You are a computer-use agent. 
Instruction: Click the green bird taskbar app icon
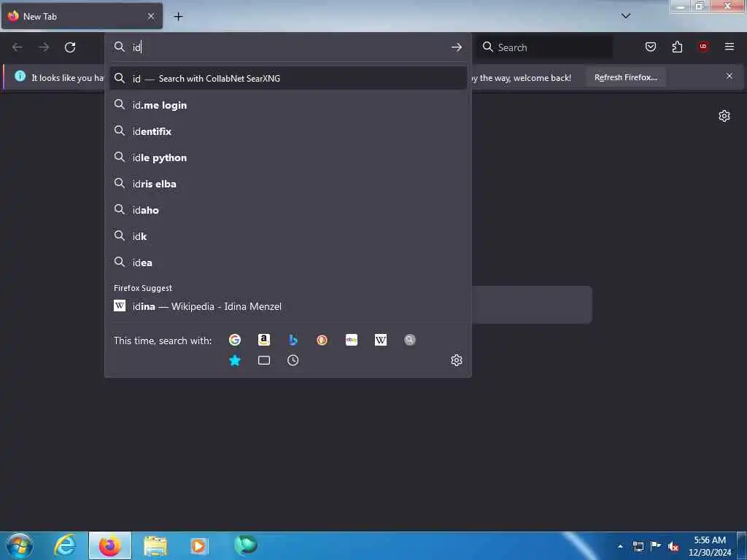[246, 545]
